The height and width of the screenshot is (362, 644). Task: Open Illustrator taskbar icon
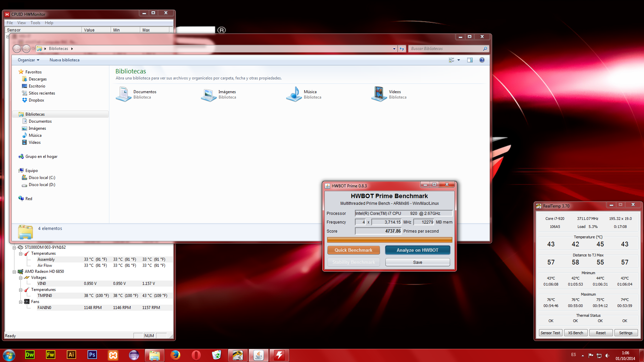(71, 355)
